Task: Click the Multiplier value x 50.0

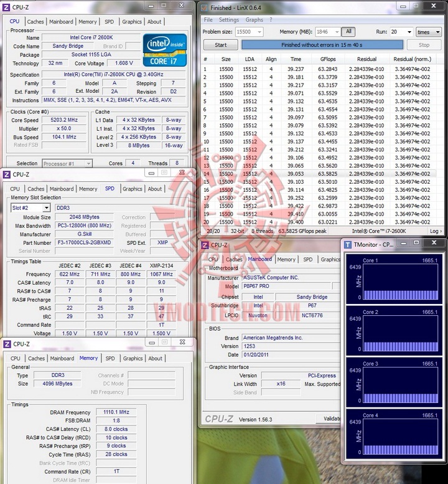Action: (x=64, y=128)
